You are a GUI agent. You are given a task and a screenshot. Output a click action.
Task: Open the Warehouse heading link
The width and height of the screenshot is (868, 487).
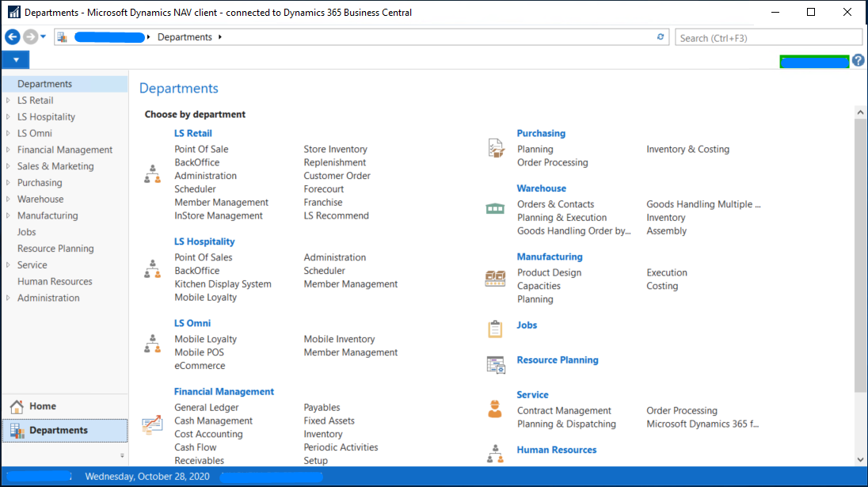(x=542, y=188)
